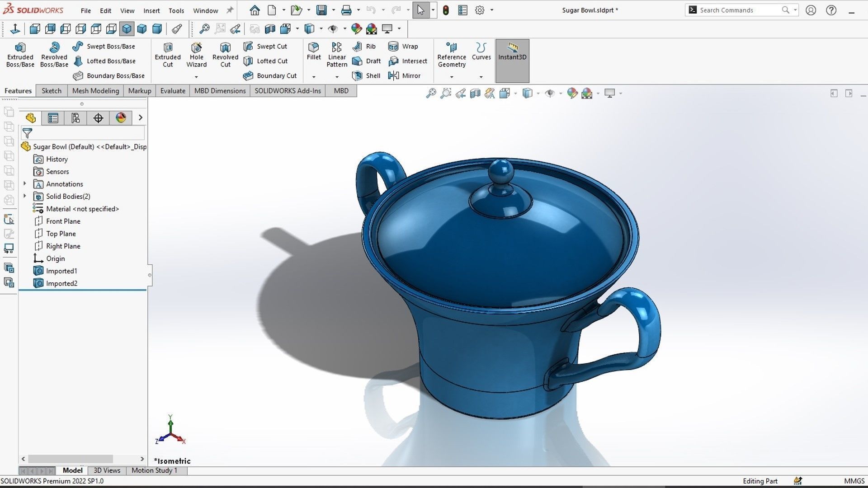
Task: Click the MMGS unit system button
Action: click(854, 481)
